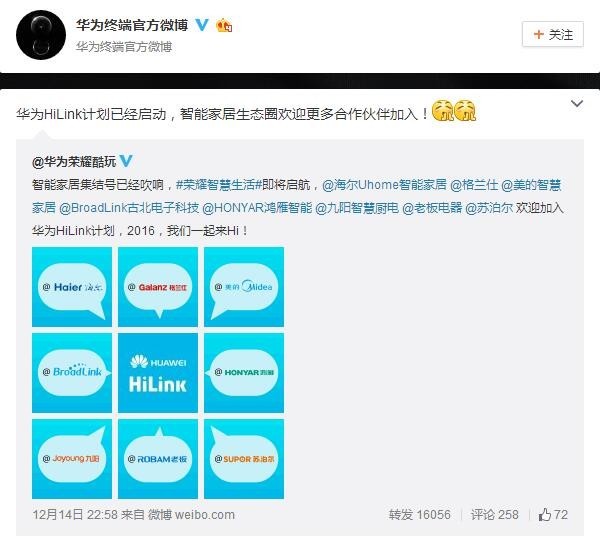600x539 pixels.
Task: Open the @HONYAR鸿雁智能 mention
Action: point(257,208)
